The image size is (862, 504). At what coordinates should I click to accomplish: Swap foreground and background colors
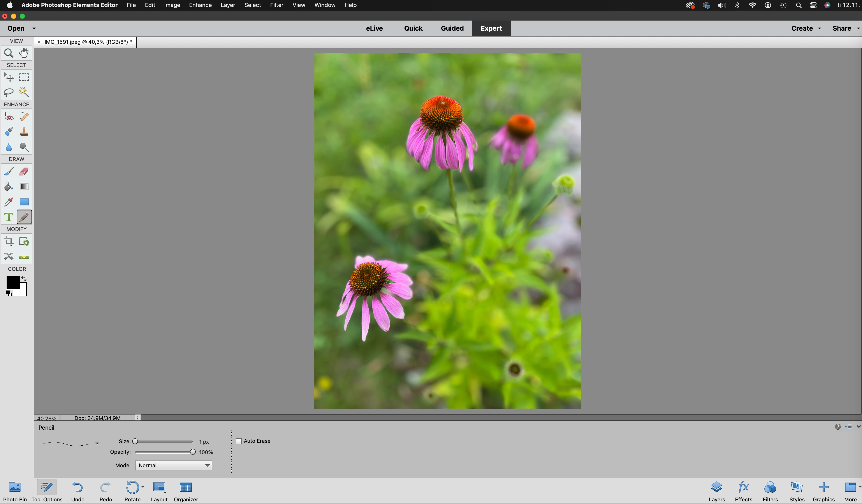(24, 279)
